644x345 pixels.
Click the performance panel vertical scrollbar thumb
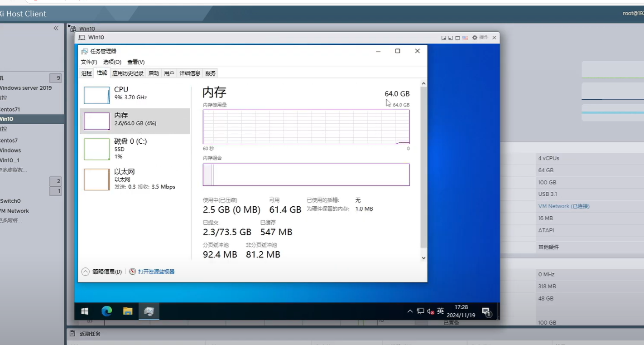coord(424,168)
